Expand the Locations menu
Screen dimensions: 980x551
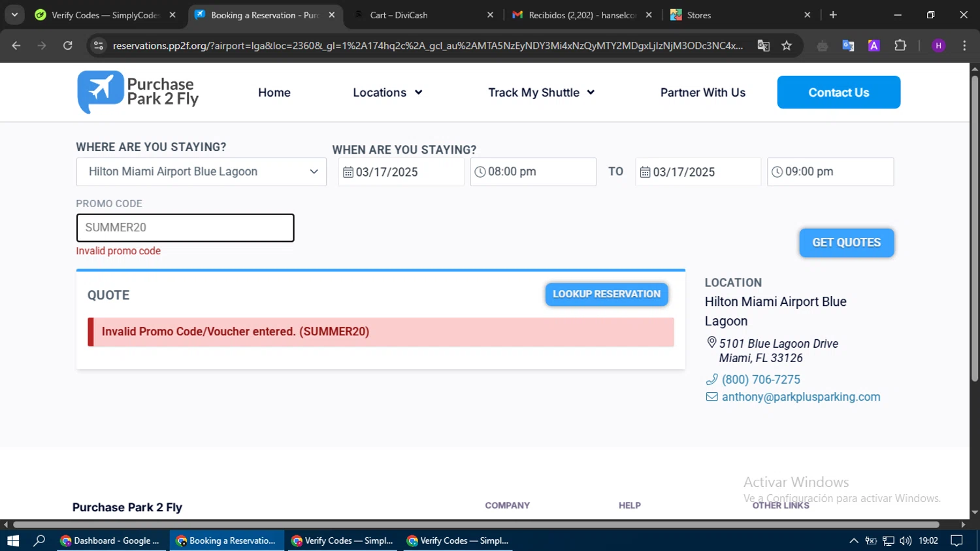click(x=387, y=93)
